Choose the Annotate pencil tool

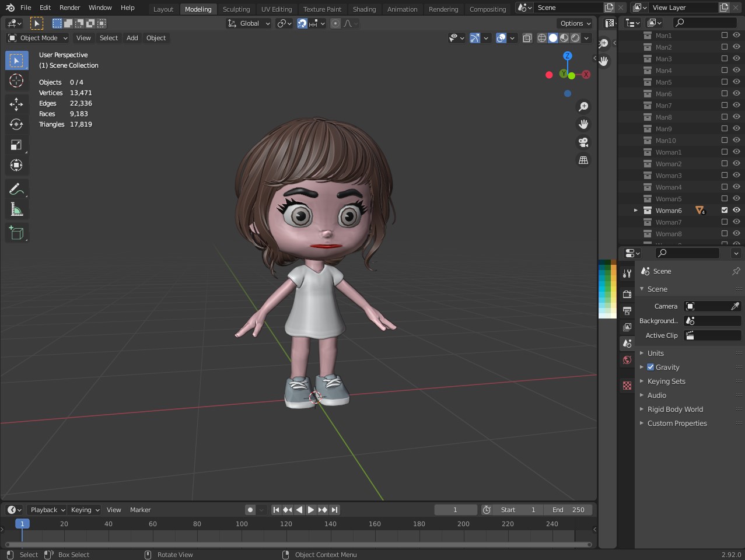point(16,189)
